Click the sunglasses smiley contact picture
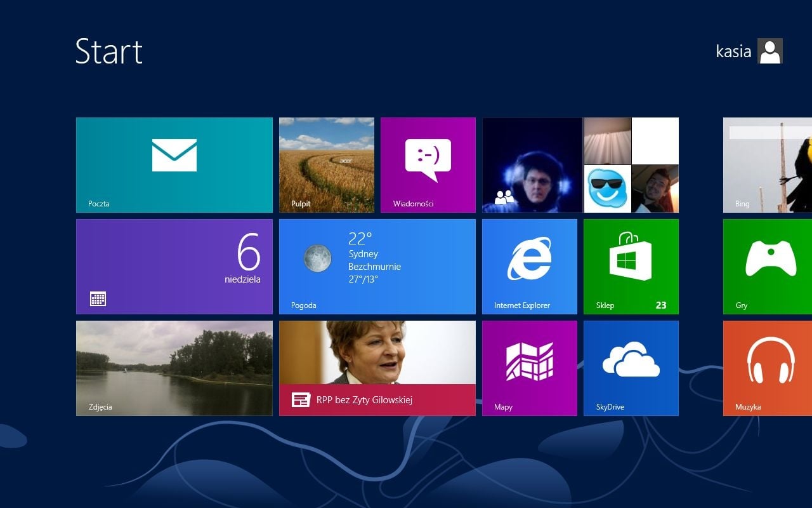This screenshot has width=812, height=508. click(x=607, y=189)
